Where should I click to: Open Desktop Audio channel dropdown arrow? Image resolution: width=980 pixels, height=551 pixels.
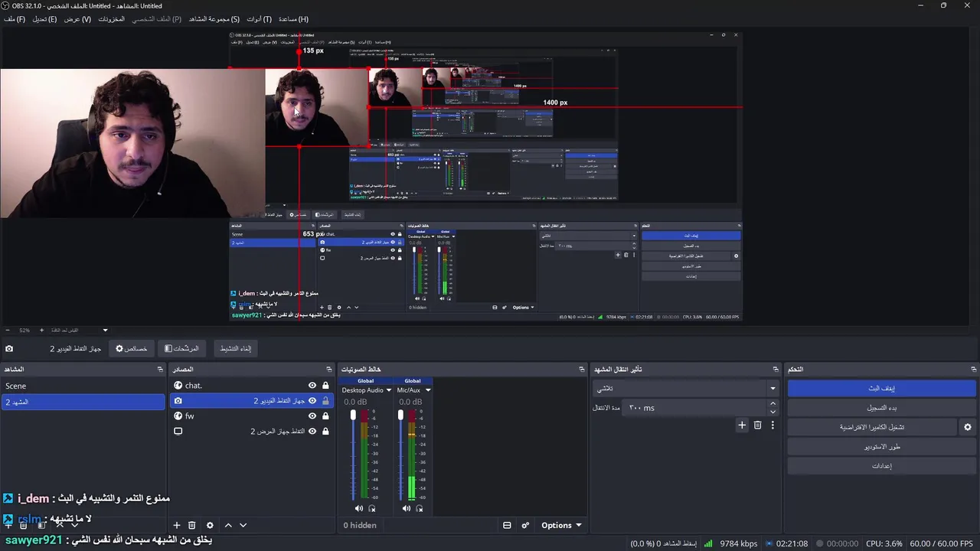[389, 390]
